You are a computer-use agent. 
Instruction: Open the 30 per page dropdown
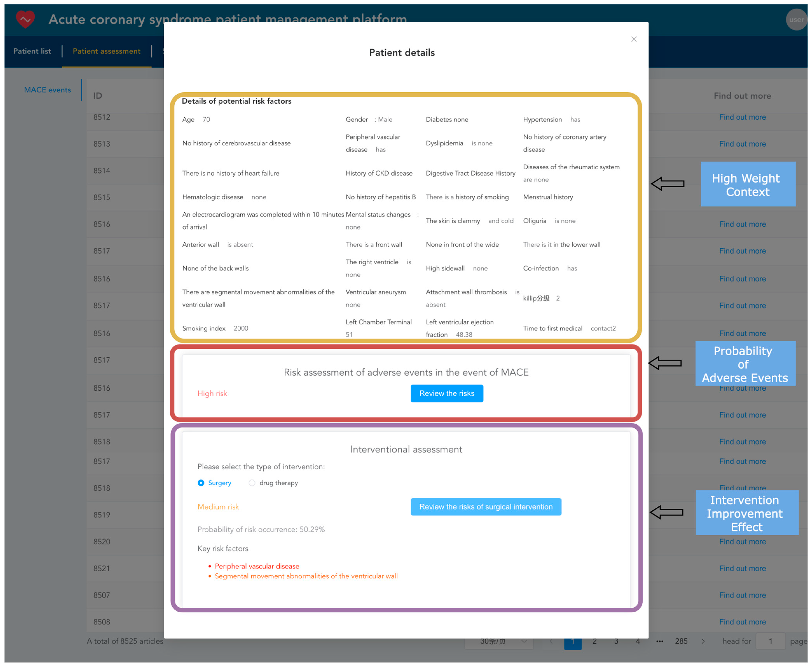(498, 643)
